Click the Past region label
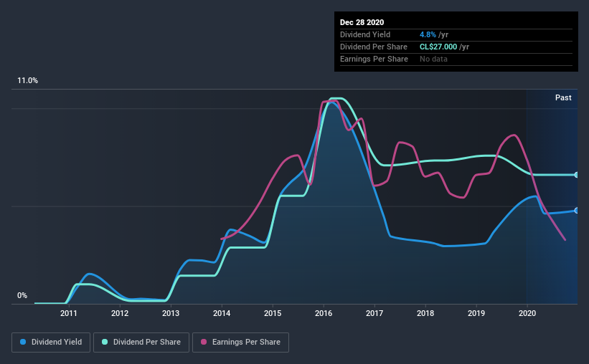 click(563, 97)
